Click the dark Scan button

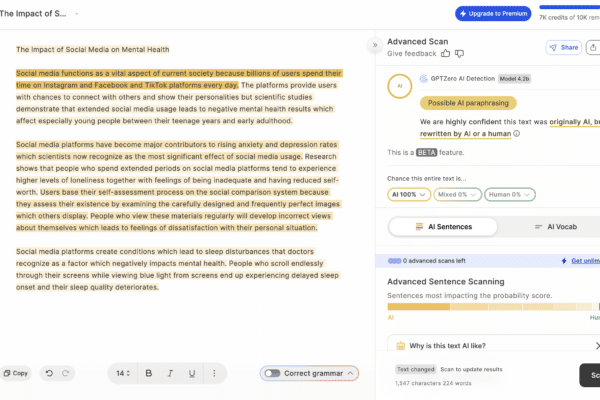590,375
